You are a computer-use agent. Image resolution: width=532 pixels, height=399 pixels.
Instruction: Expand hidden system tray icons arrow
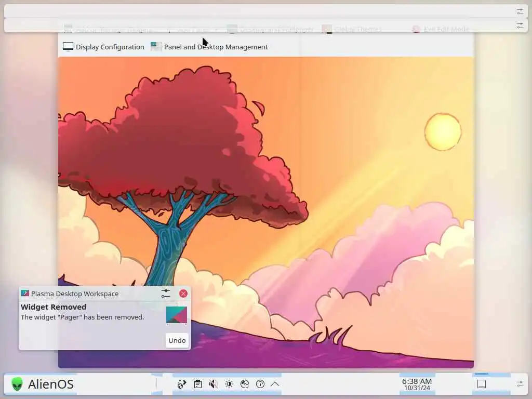pyautogui.click(x=275, y=384)
